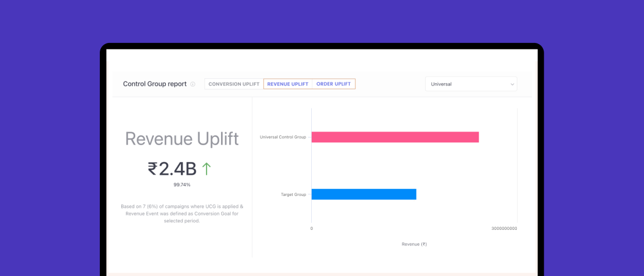The height and width of the screenshot is (276, 644).
Task: Click the 99.74% uplift percentage
Action: point(182,185)
